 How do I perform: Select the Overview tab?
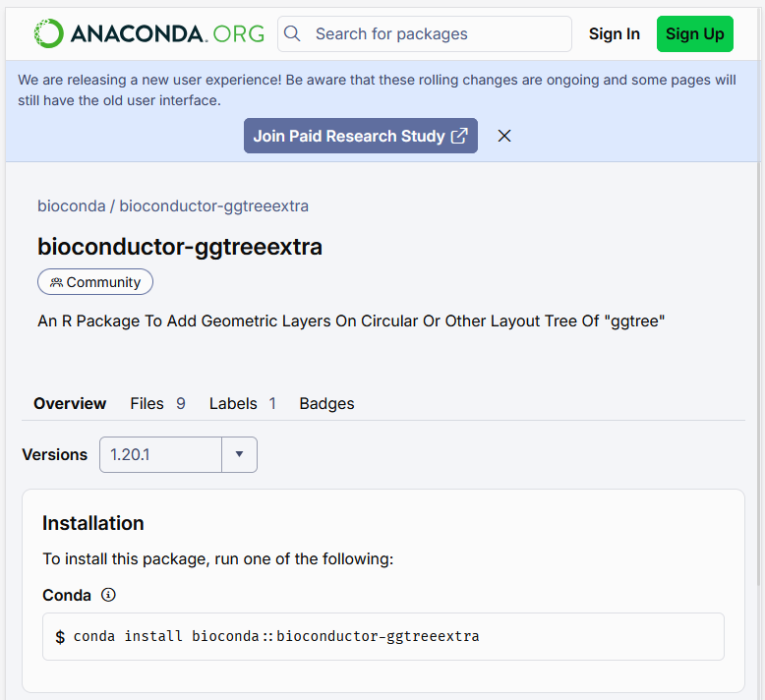click(x=70, y=403)
